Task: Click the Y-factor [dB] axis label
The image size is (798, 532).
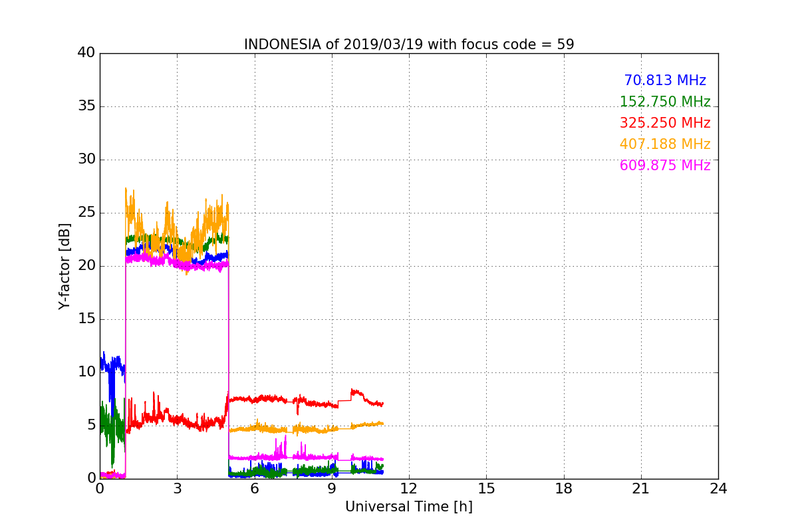Action: [x=65, y=266]
